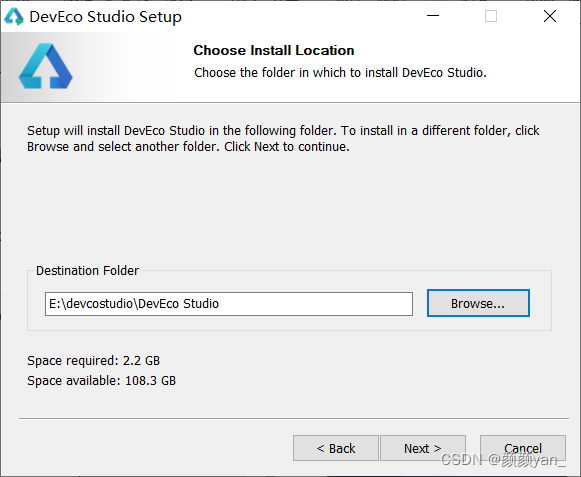Click the grey gradient header banner

point(290,67)
